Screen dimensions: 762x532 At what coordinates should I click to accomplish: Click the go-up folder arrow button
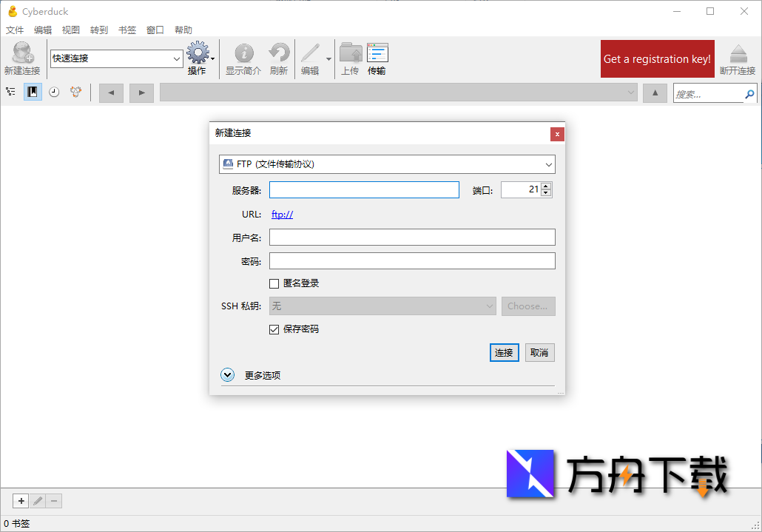coord(655,92)
